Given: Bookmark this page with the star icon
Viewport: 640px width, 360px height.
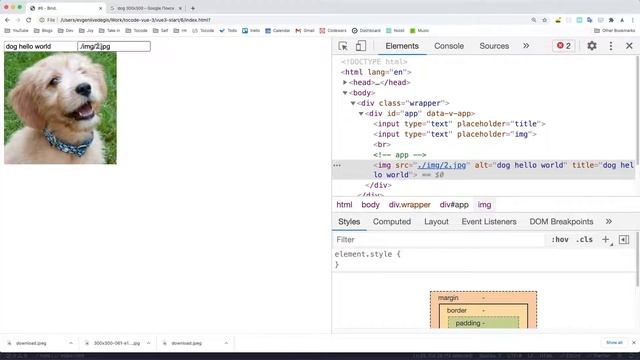Looking at the screenshot, I should pos(544,20).
